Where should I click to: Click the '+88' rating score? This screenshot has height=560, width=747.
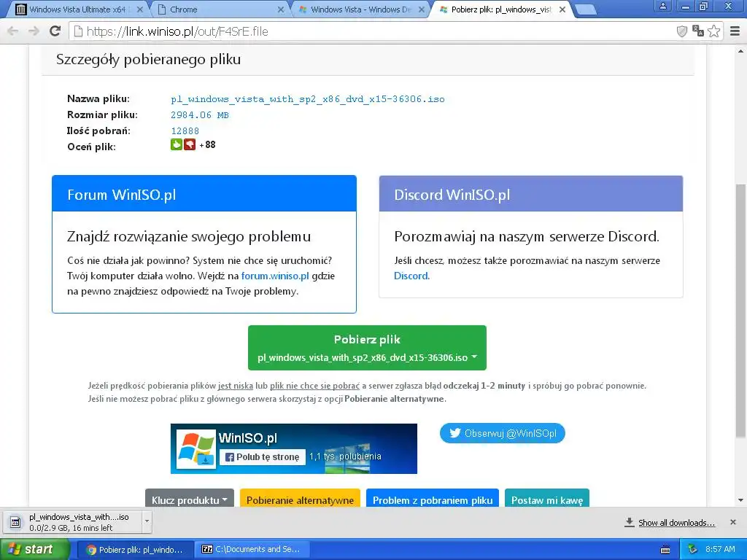(207, 145)
